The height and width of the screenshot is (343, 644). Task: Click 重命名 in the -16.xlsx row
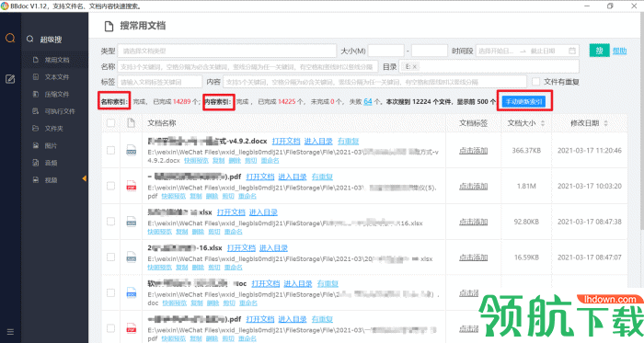[x=233, y=268]
